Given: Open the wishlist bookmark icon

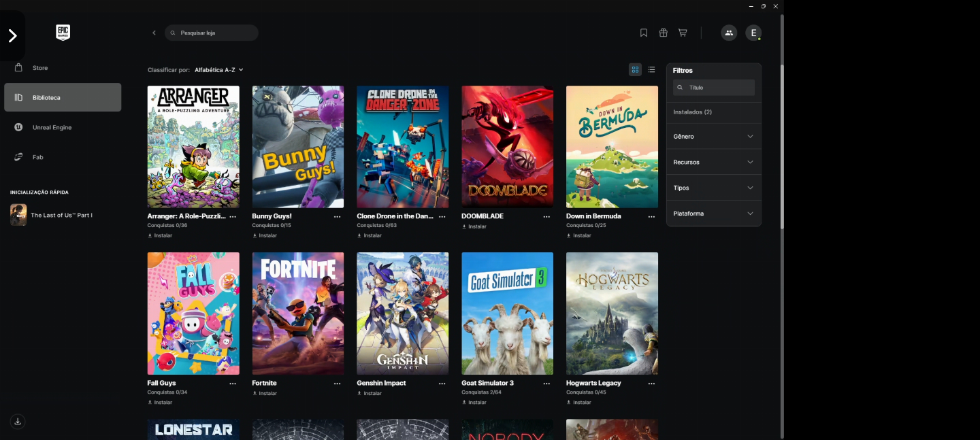Looking at the screenshot, I should pyautogui.click(x=644, y=33).
